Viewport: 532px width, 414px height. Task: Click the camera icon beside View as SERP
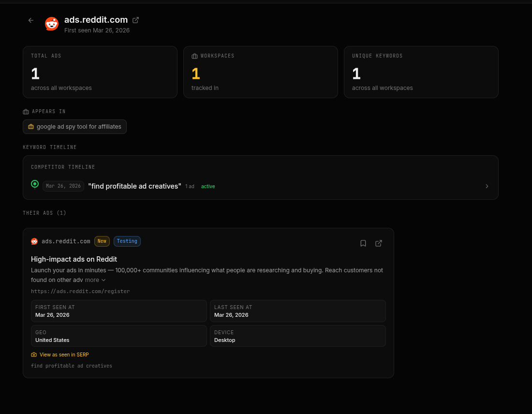tap(33, 355)
